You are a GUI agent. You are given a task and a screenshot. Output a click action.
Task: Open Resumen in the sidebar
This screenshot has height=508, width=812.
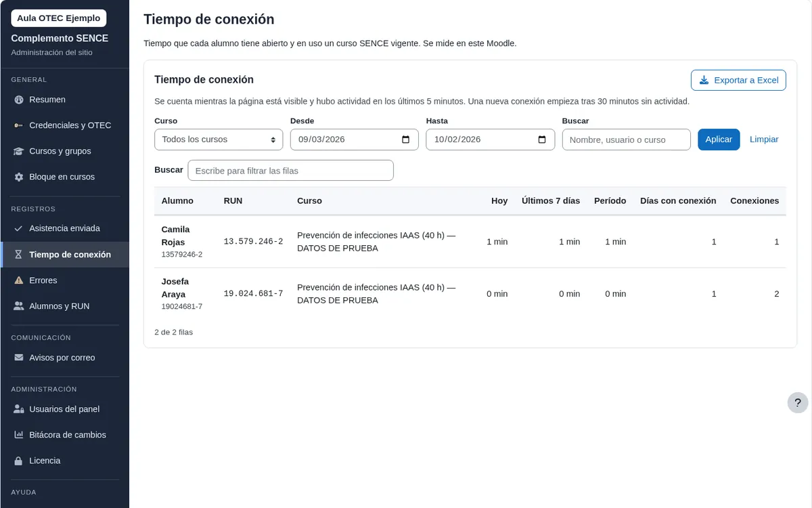[65, 100]
